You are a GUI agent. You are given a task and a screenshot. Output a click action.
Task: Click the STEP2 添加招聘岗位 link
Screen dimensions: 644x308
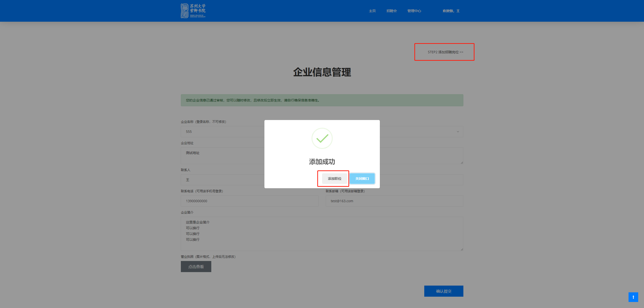445,52
